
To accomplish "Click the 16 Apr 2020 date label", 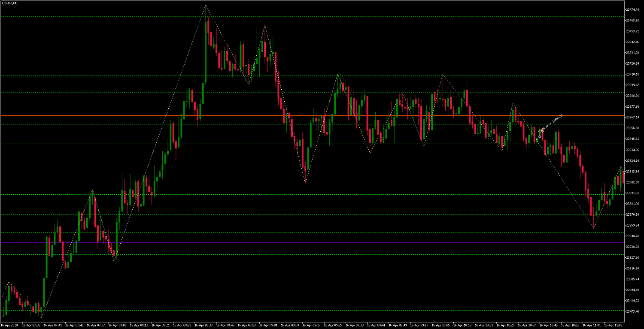I will coord(8,325).
